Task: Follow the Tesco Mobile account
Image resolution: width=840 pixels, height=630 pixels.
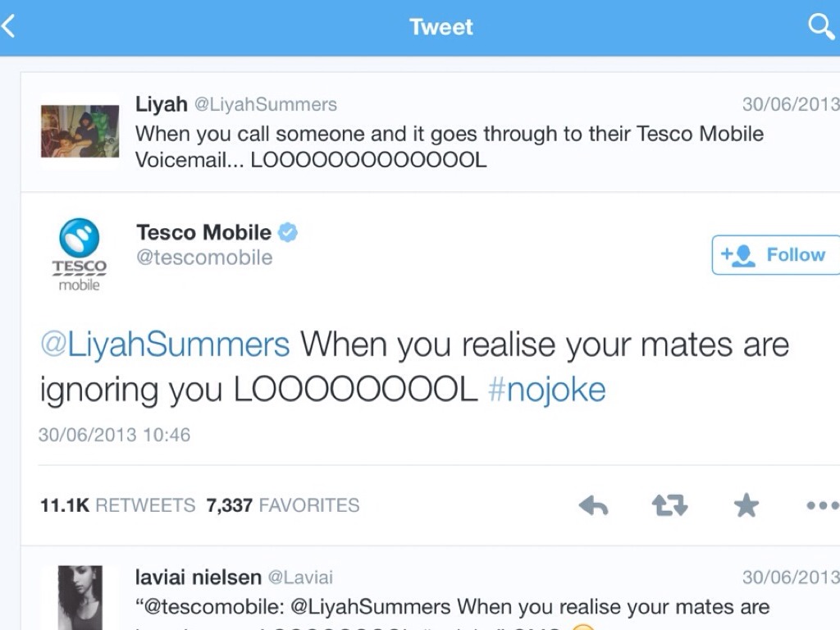Action: pyautogui.click(x=775, y=255)
